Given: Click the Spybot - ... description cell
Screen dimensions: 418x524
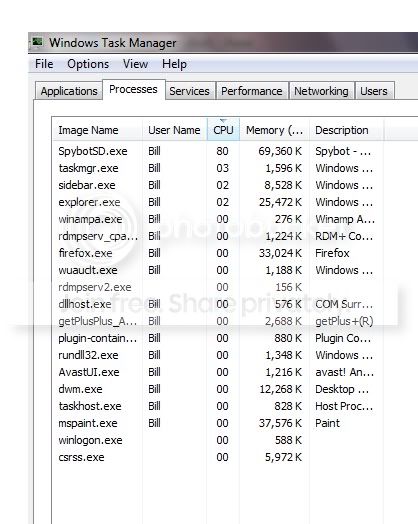Looking at the screenshot, I should point(343,151).
